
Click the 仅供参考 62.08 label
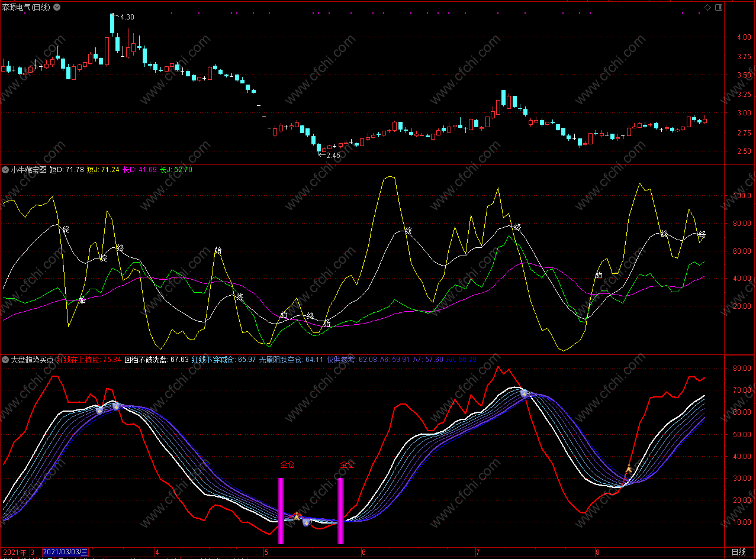point(352,359)
